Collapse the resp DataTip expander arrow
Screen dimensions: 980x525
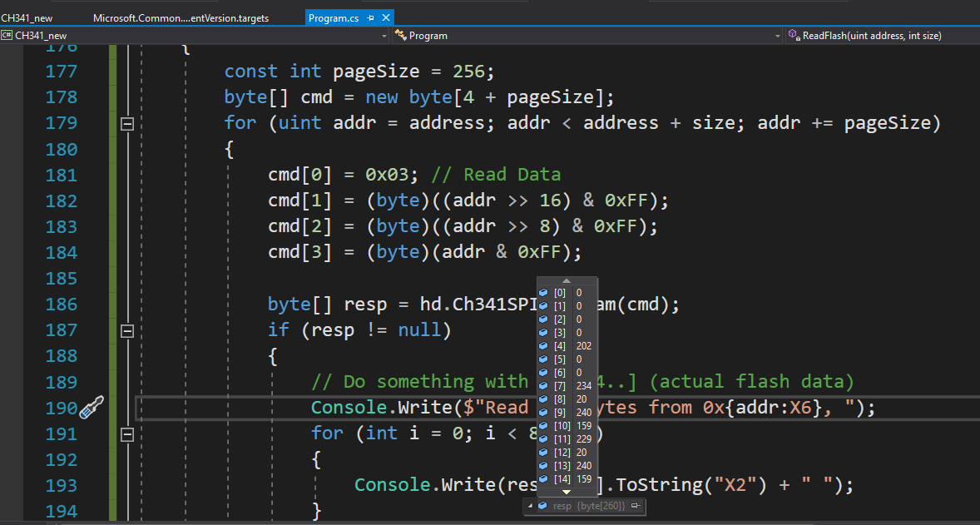(530, 506)
